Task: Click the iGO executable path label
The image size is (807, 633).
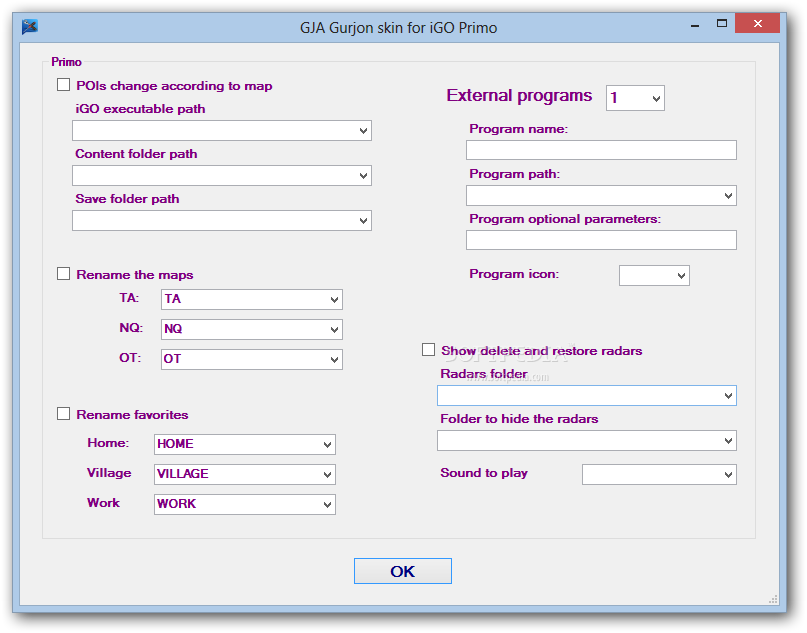Action: click(140, 109)
